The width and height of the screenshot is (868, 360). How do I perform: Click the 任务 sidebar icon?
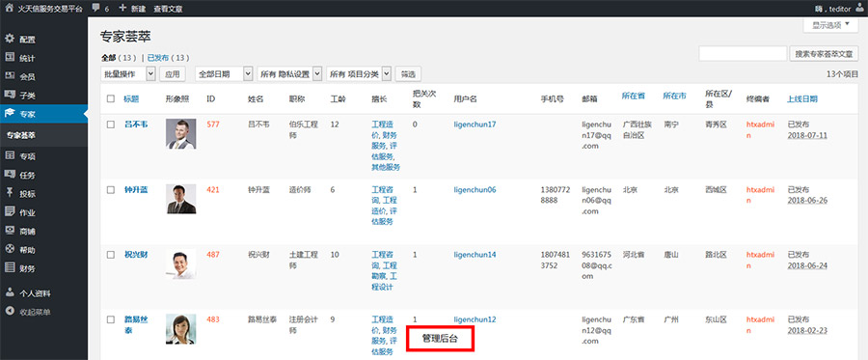coord(10,175)
